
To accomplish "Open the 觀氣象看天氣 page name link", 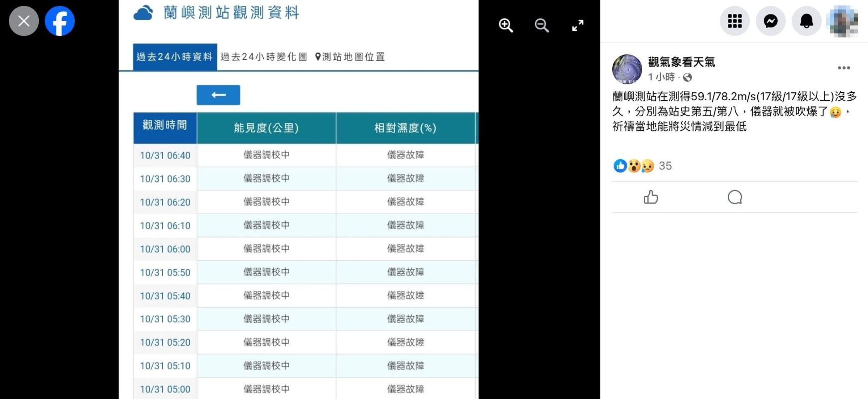I will pyautogui.click(x=681, y=62).
